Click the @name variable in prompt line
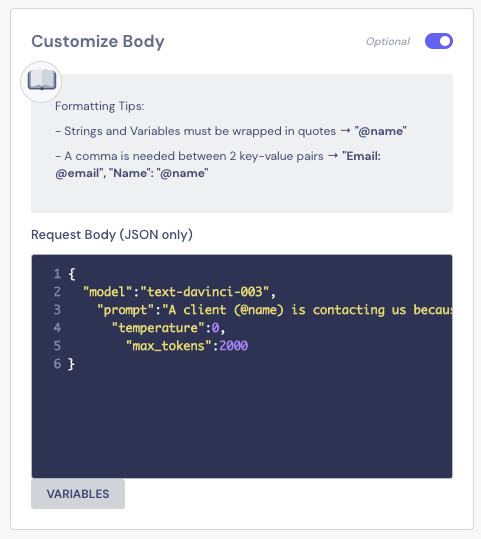The image size is (481, 539). [x=259, y=310]
